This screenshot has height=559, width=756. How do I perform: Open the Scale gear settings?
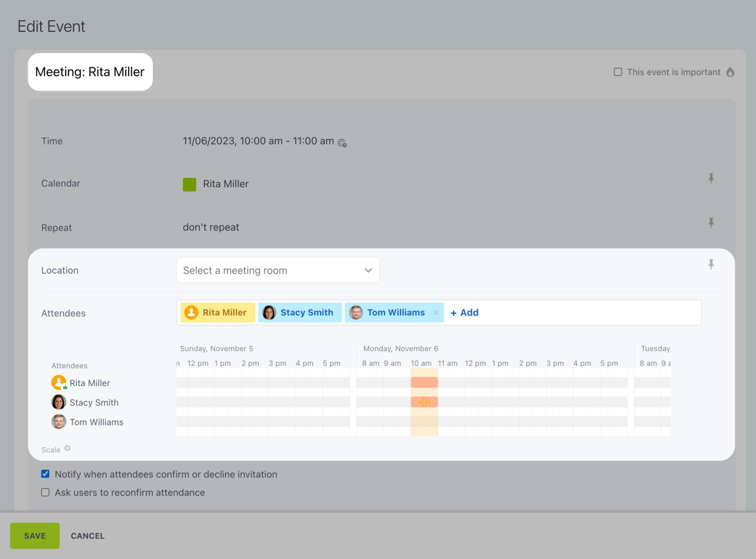[x=67, y=448]
